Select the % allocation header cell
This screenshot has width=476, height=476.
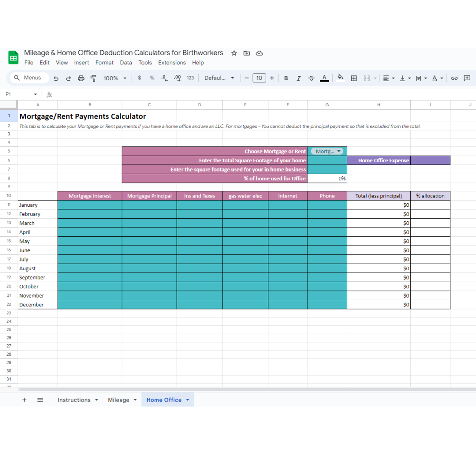point(431,196)
